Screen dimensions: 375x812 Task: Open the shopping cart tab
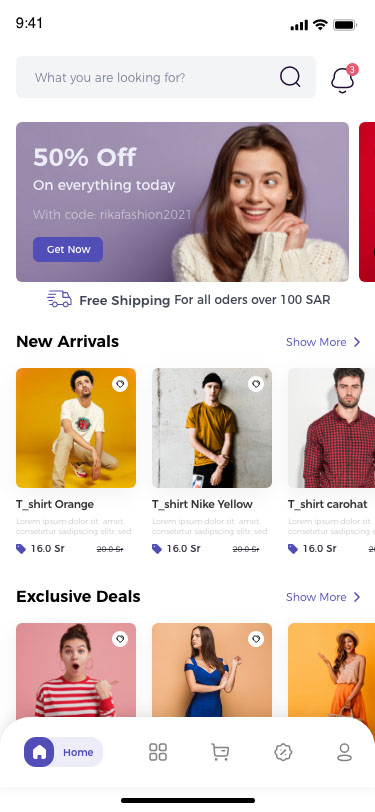pos(220,752)
